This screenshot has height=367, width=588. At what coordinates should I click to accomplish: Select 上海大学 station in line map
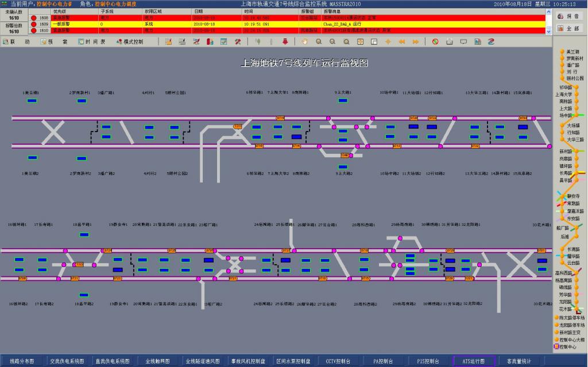tap(563, 94)
